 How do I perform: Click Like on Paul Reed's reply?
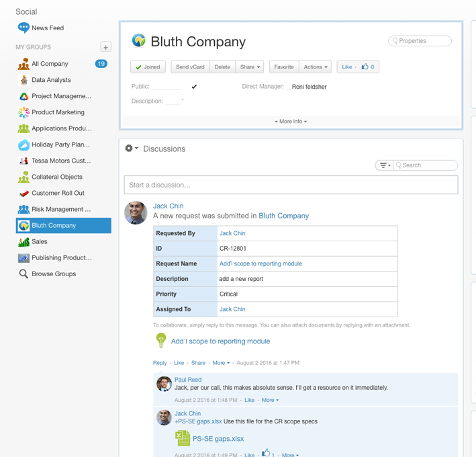[x=249, y=400]
